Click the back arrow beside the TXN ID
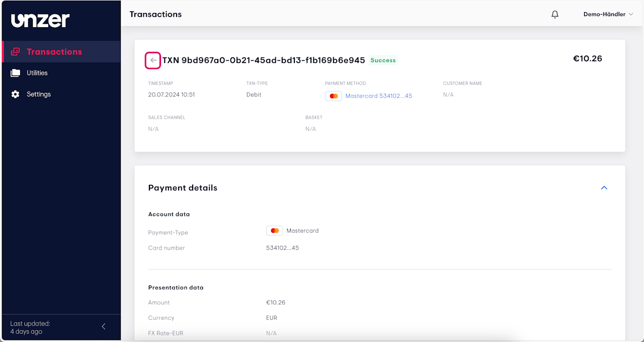Screen dimensions: 644x342 (153, 60)
